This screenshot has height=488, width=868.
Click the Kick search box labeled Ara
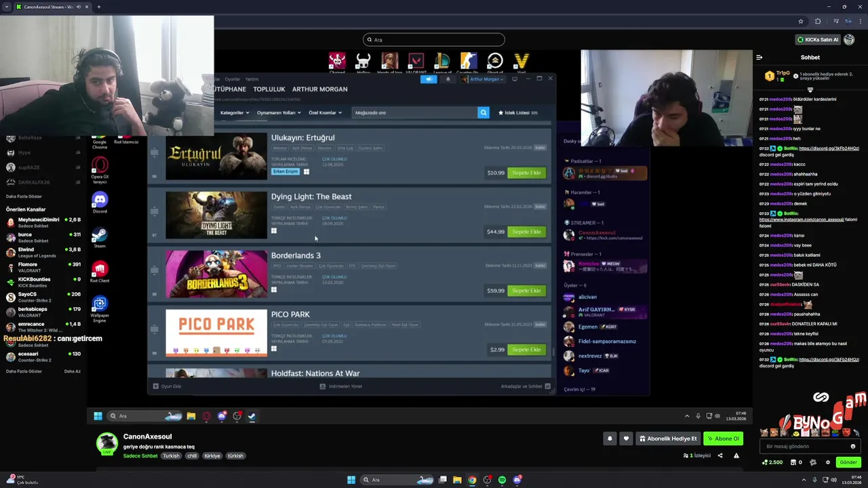pos(434,39)
